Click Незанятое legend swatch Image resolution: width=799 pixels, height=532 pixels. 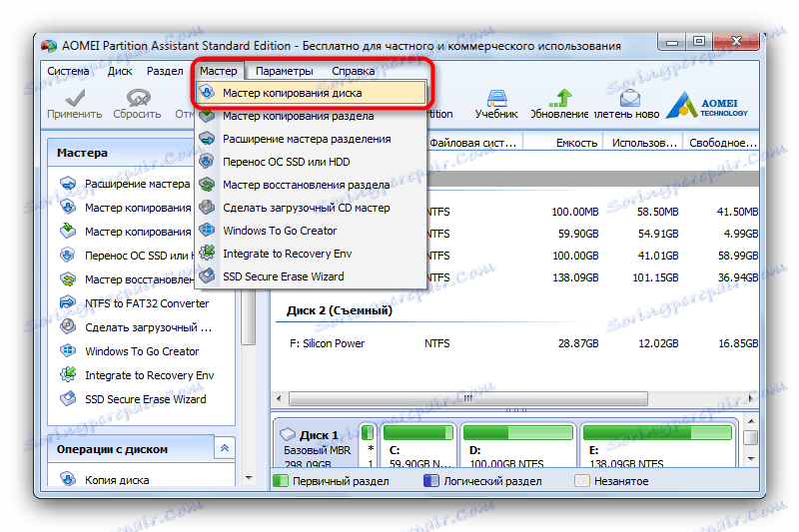(582, 480)
